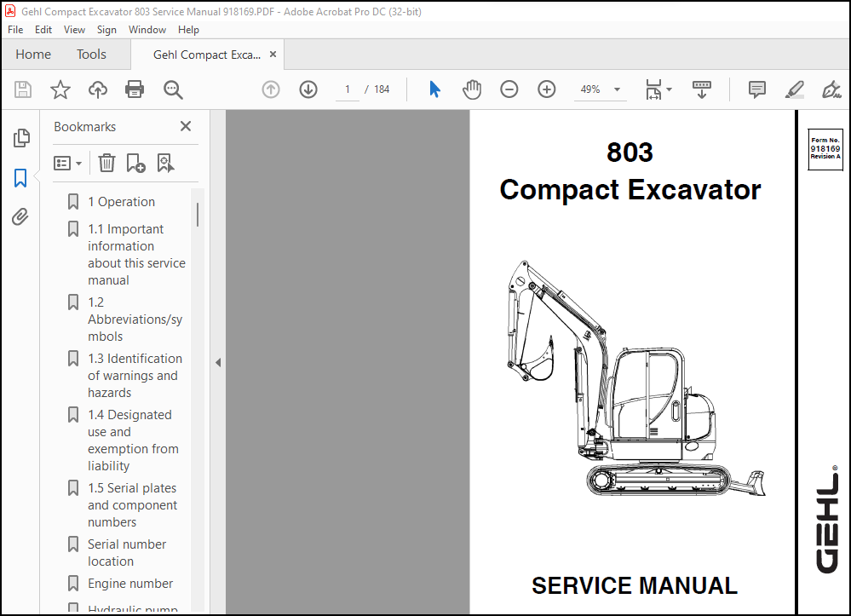The height and width of the screenshot is (616, 851).
Task: Close the Bookmarks panel with the X
Action: tap(186, 126)
